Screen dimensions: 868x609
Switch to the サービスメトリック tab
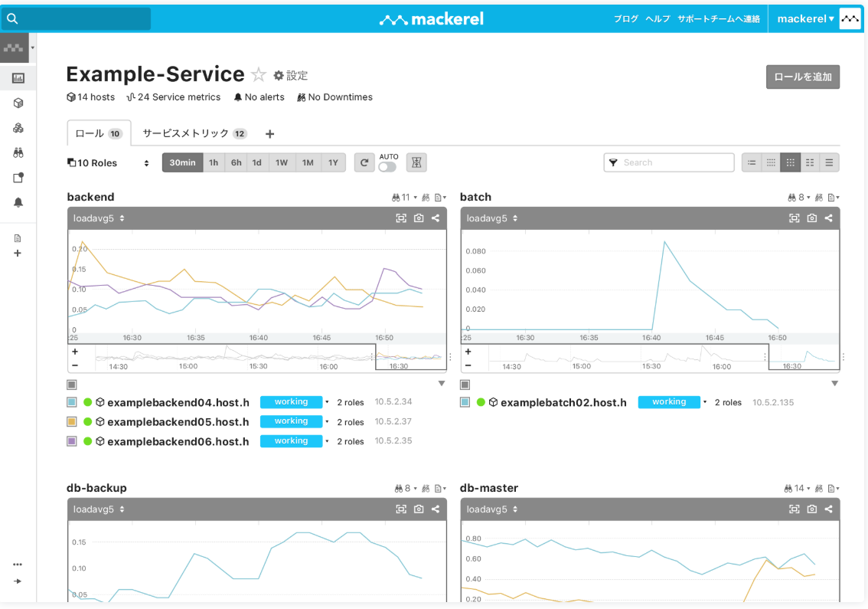[x=194, y=133]
